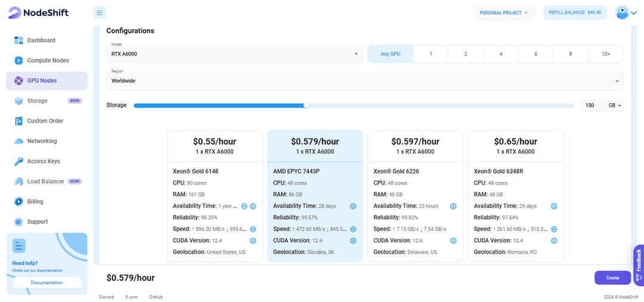644x302 pixels.
Task: Click the Storage slider track's unfilled portion
Action: point(440,106)
